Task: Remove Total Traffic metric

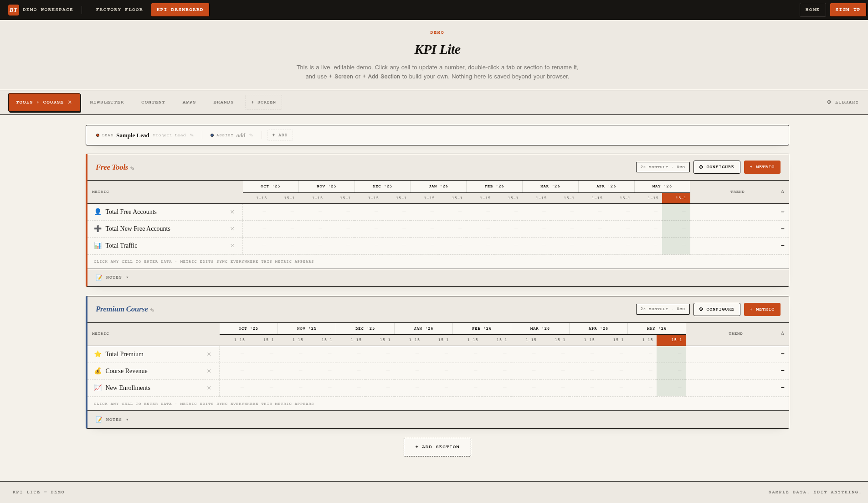Action: tap(232, 246)
